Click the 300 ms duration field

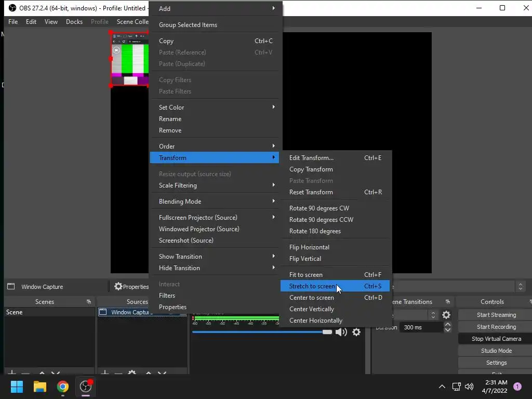tap(422, 327)
